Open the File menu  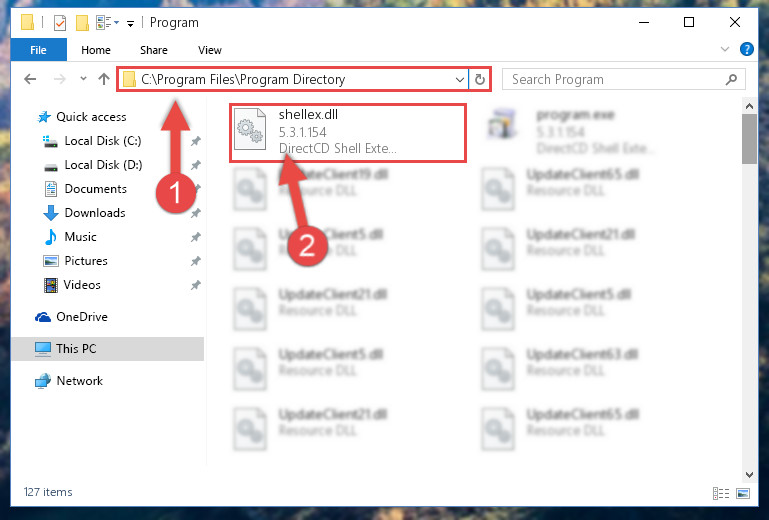click(38, 50)
